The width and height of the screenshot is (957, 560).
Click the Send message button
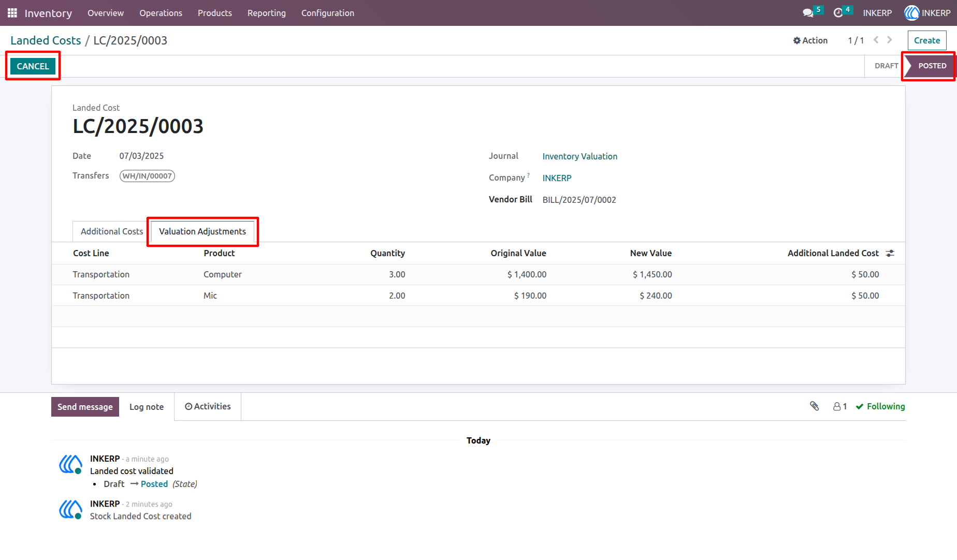point(85,407)
